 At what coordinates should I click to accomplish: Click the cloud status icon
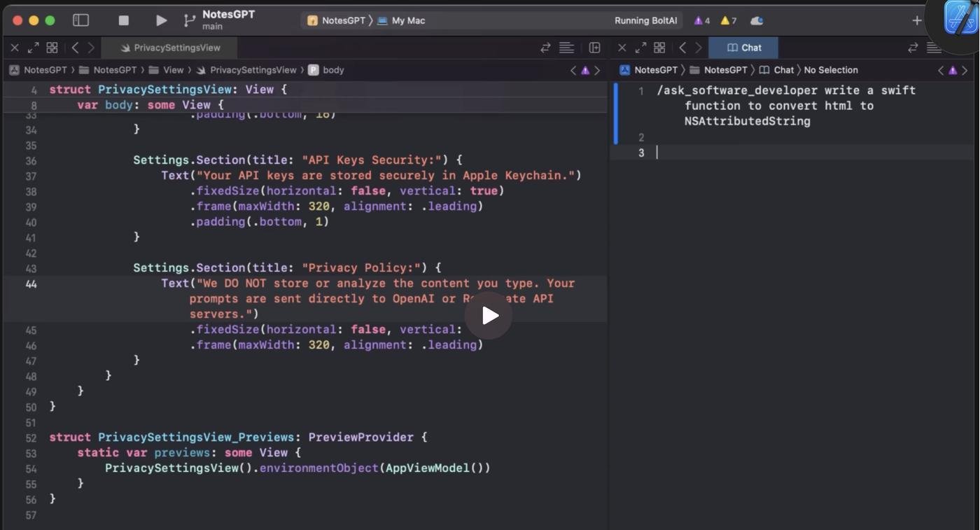(x=757, y=20)
